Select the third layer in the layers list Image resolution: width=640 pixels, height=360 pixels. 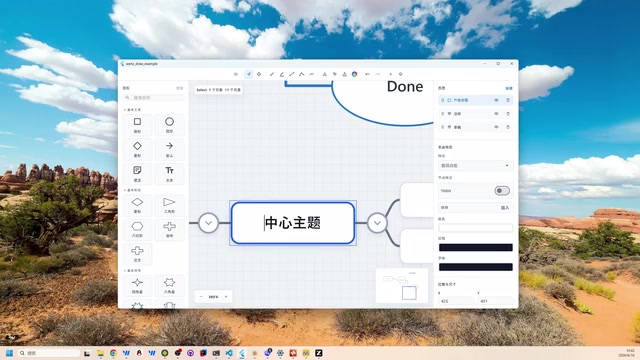[476, 127]
